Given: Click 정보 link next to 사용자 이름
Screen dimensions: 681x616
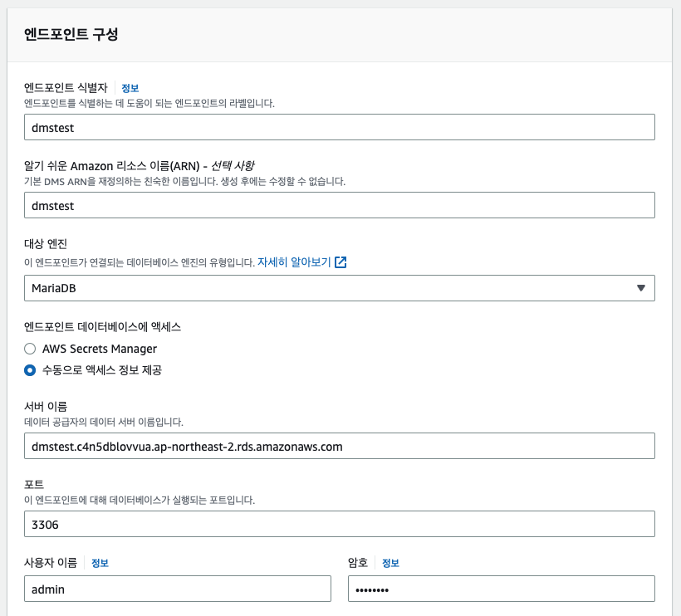Looking at the screenshot, I should (100, 563).
